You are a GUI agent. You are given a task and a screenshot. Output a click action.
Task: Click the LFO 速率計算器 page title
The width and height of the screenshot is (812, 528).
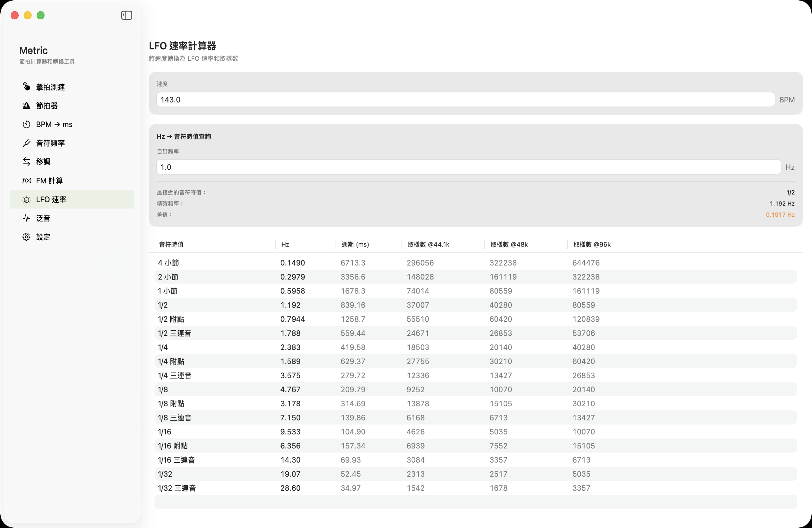click(x=182, y=46)
